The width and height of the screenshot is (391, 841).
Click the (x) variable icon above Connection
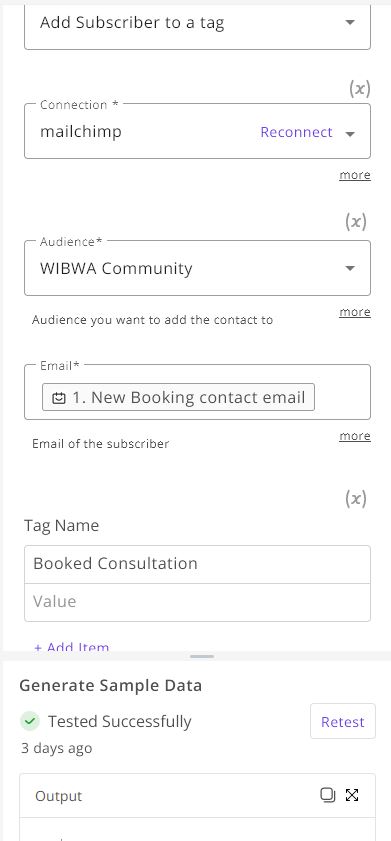pyautogui.click(x=359, y=88)
